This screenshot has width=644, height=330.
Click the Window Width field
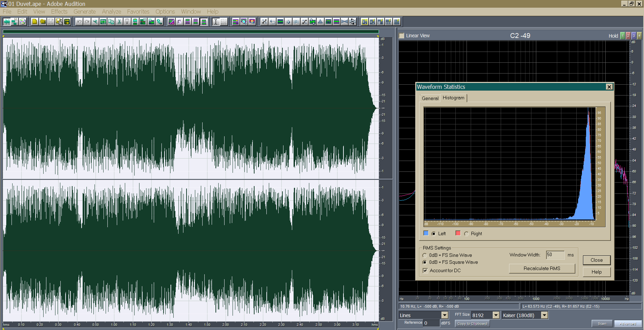(555, 255)
